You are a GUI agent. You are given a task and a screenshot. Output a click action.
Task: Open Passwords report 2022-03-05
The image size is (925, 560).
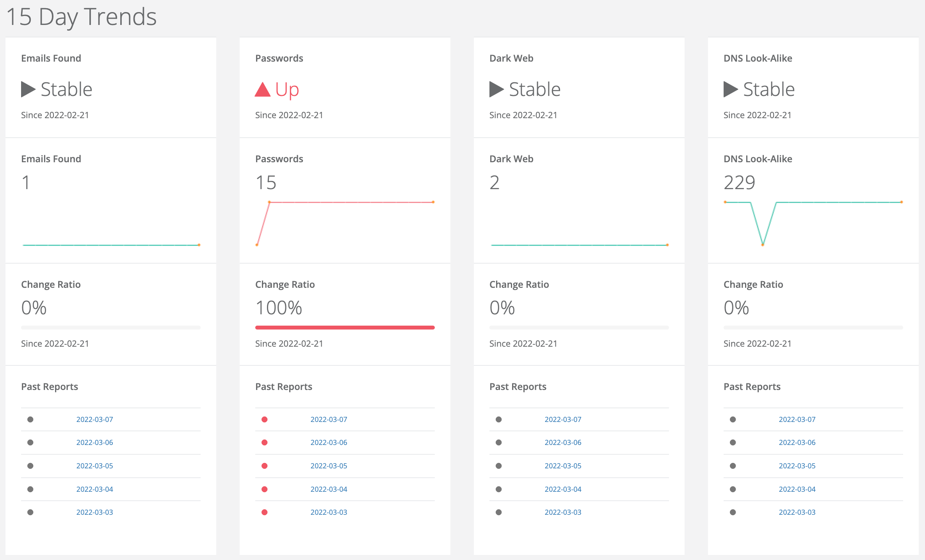[x=329, y=466]
